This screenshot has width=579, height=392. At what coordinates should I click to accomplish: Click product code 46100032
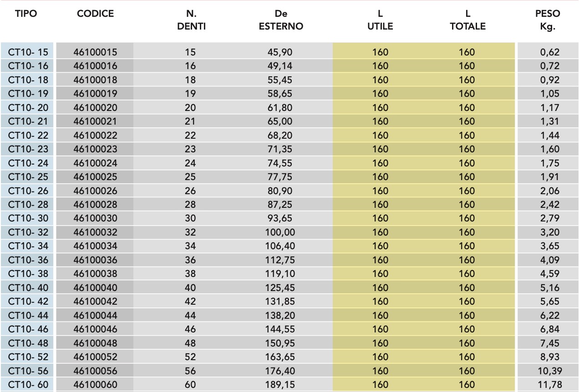click(95, 232)
